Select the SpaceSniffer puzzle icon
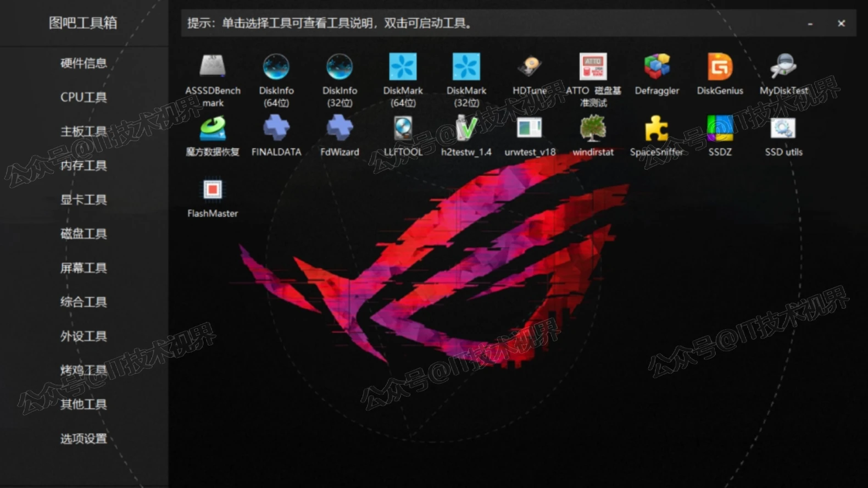The width and height of the screenshot is (868, 488). coord(657,128)
